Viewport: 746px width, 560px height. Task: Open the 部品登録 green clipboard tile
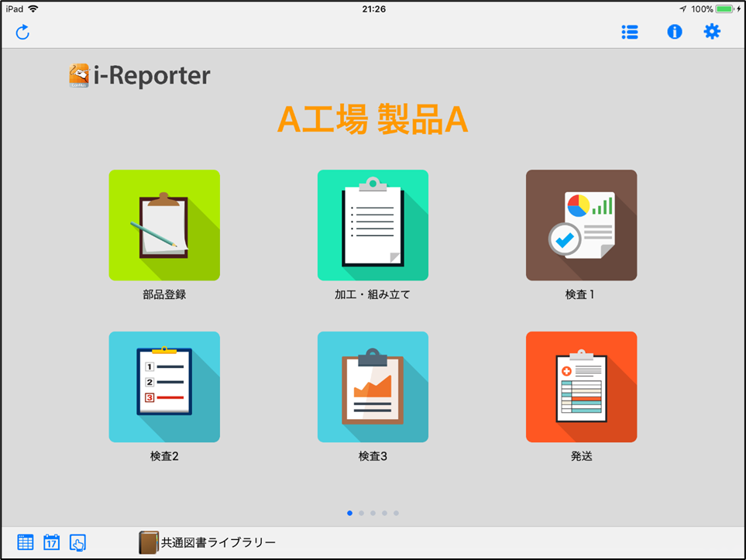coord(164,225)
